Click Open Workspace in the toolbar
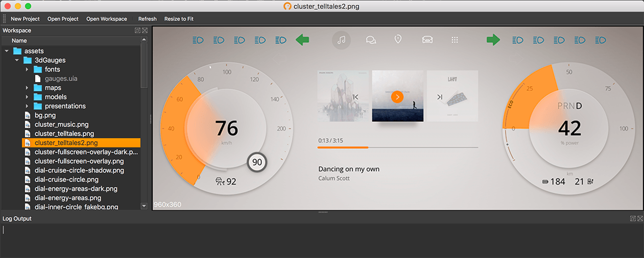 [106, 19]
